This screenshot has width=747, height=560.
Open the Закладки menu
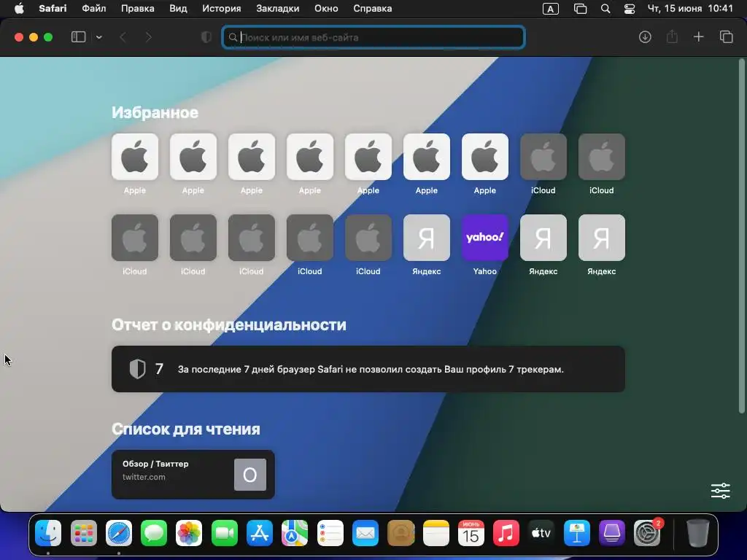[278, 9]
